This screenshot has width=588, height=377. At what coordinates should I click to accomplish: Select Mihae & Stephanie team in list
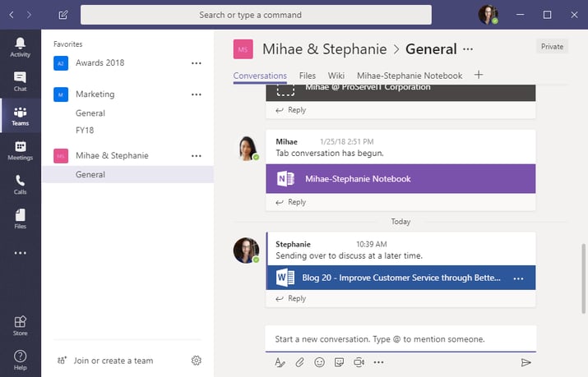(112, 156)
